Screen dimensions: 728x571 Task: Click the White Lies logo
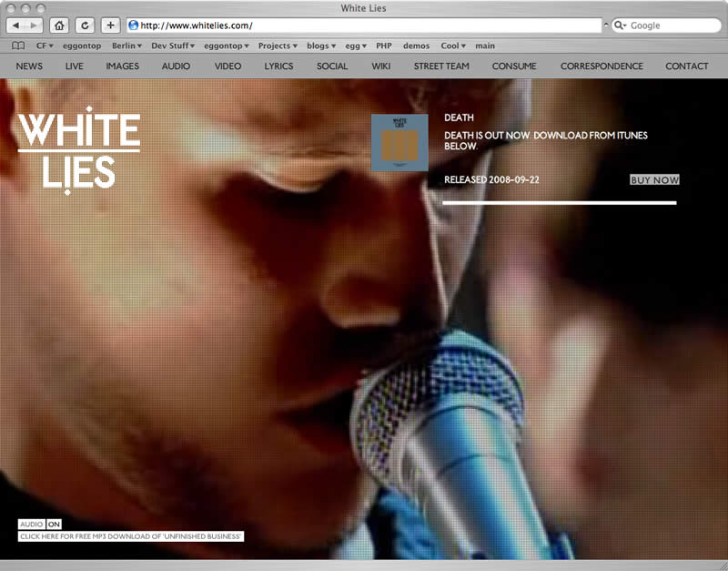click(78, 151)
